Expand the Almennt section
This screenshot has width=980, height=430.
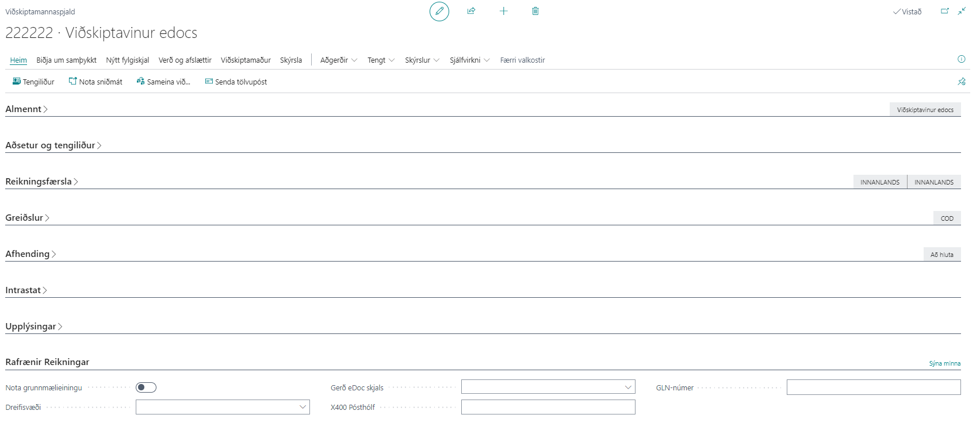(26, 109)
